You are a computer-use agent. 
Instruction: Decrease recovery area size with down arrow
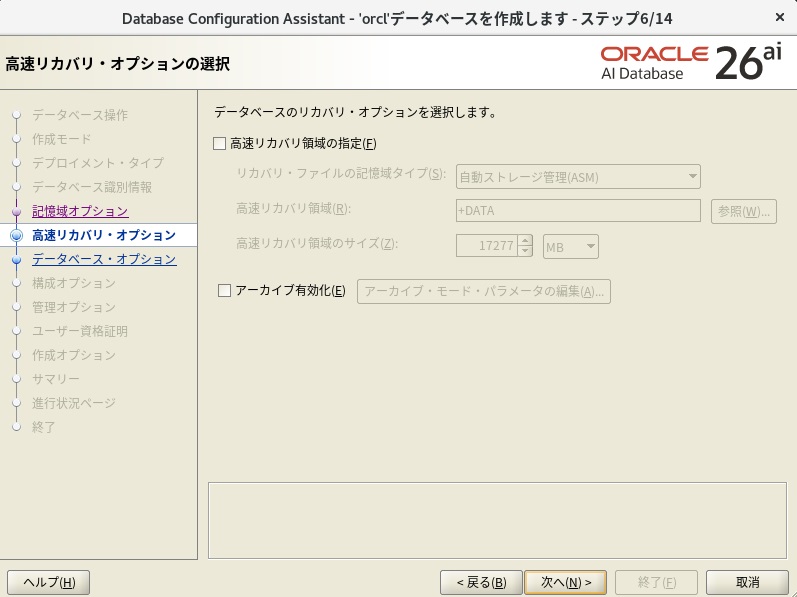(525, 252)
